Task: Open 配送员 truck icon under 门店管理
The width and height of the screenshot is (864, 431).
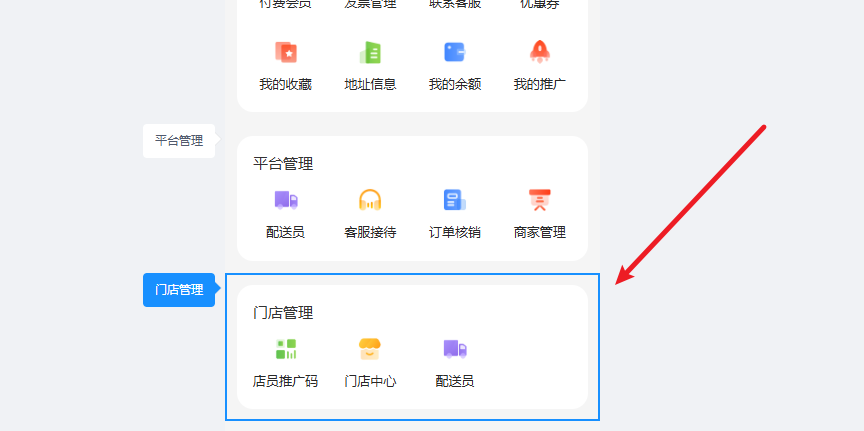Action: point(455,349)
